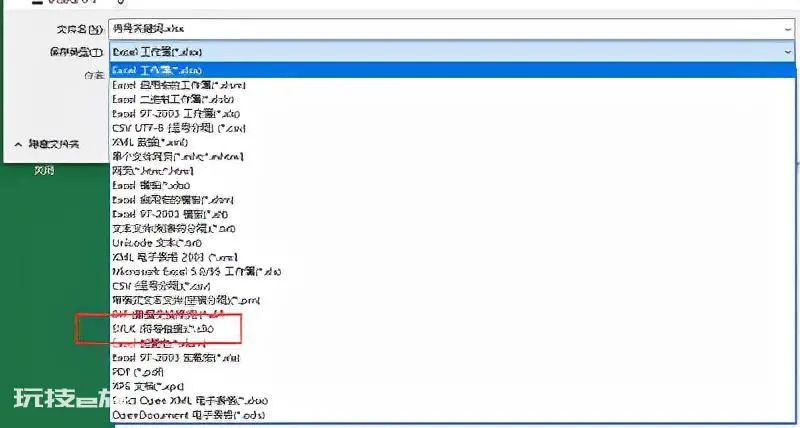The width and height of the screenshot is (800, 428).
Task: Open the file name history dropdown arrow
Action: tap(788, 30)
